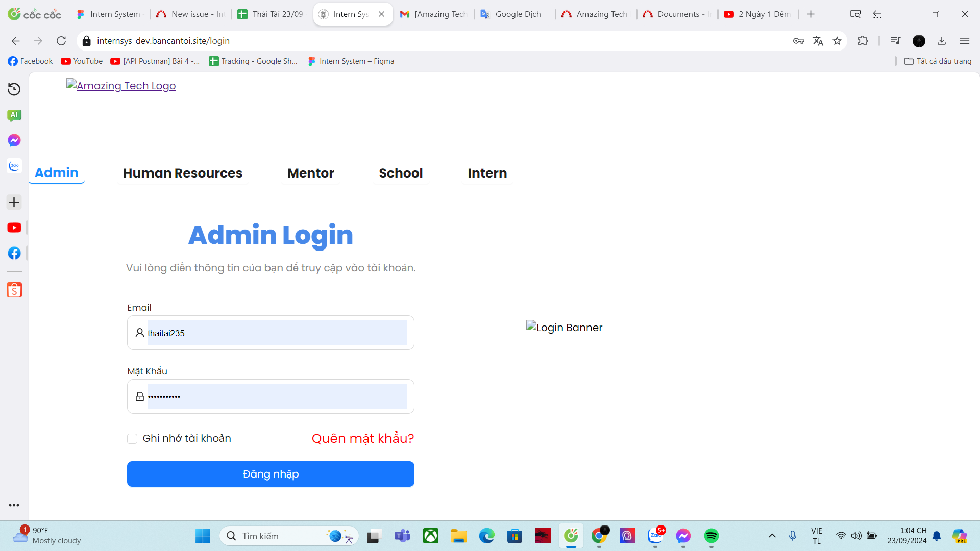This screenshot has height=551, width=980.
Task: Switch to Human Resources login tab
Action: [182, 173]
